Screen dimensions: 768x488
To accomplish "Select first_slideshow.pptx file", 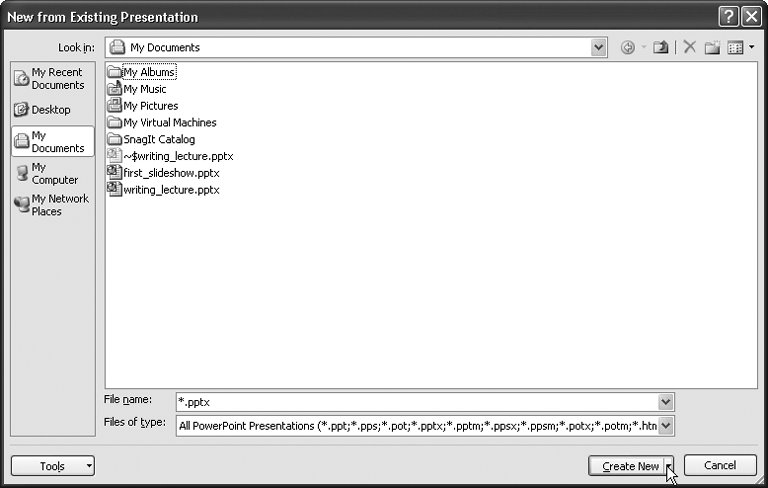I will 163,173.
